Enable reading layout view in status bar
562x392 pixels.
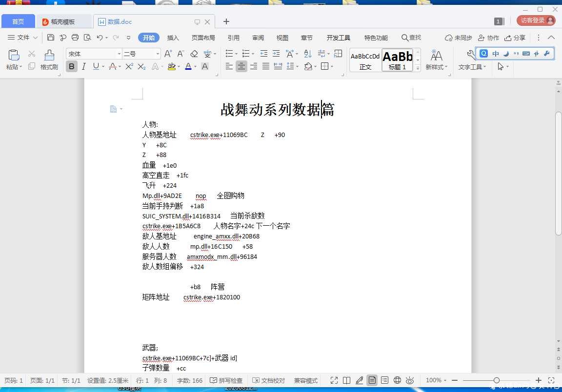pyautogui.click(x=346, y=380)
